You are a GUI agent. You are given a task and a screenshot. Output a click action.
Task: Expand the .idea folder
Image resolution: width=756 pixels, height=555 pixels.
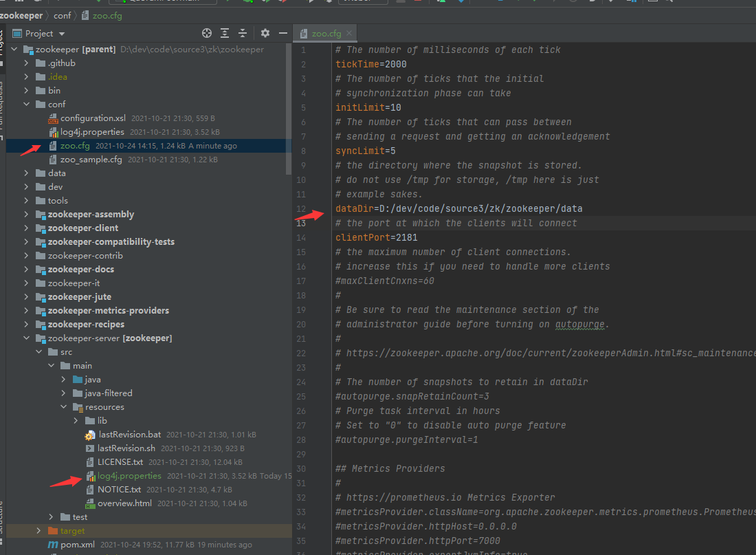(x=27, y=77)
